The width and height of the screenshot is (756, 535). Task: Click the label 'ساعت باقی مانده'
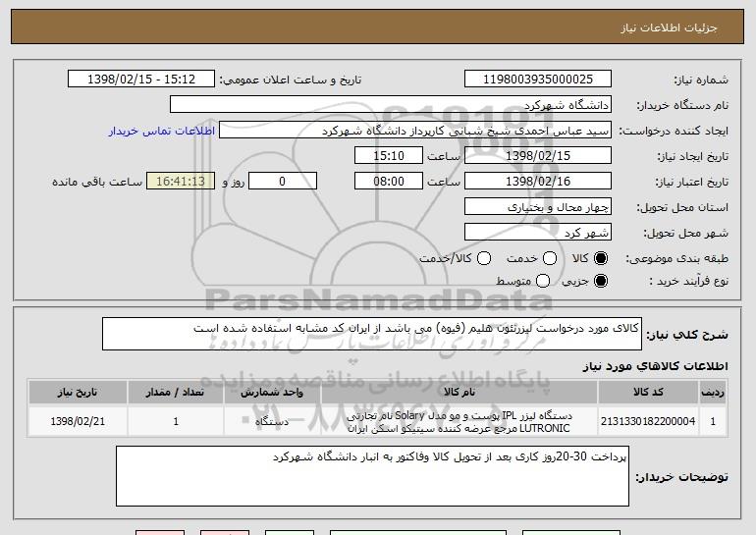tap(97, 182)
